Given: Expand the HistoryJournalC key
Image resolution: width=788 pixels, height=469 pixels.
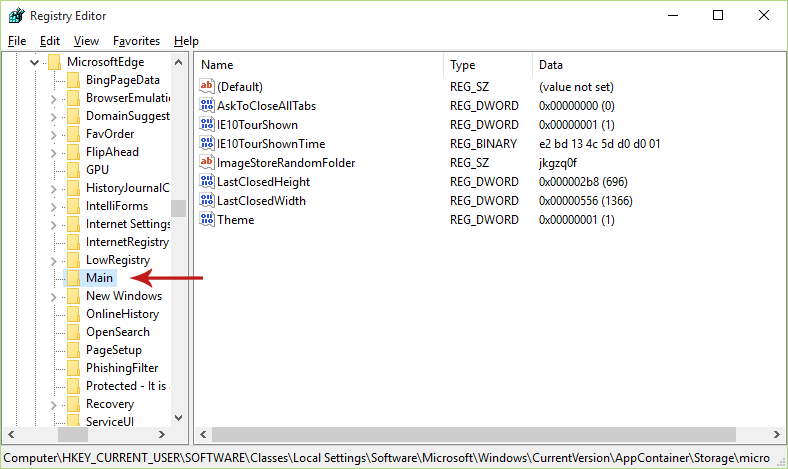Looking at the screenshot, I should pos(53,189).
